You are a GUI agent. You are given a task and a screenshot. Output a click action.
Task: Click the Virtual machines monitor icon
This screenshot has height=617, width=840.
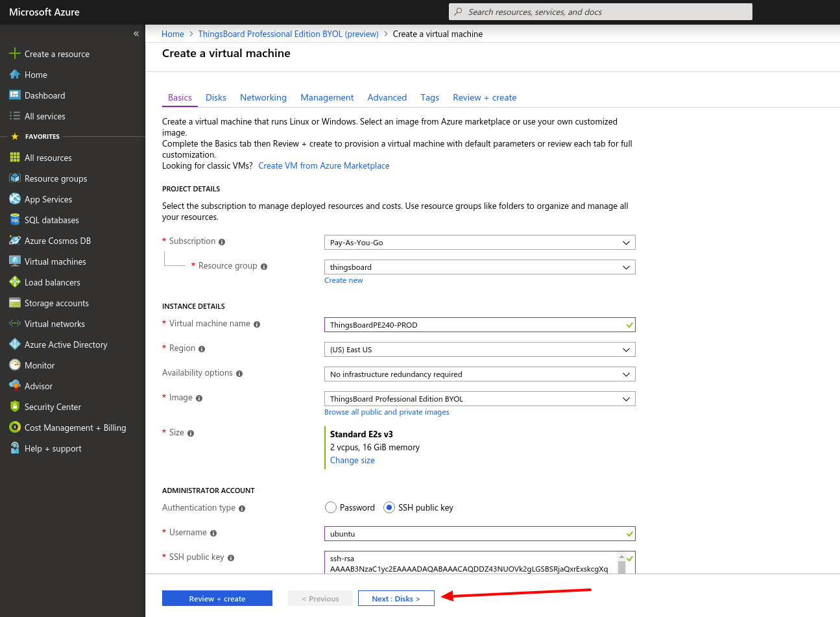[x=14, y=261]
